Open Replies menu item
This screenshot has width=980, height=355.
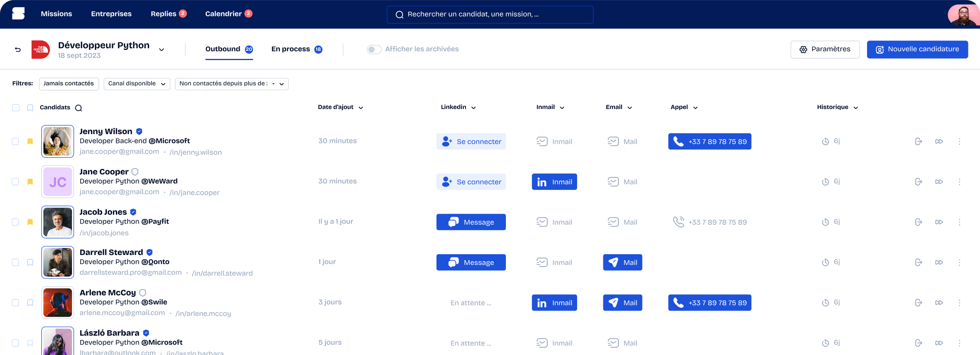(169, 14)
